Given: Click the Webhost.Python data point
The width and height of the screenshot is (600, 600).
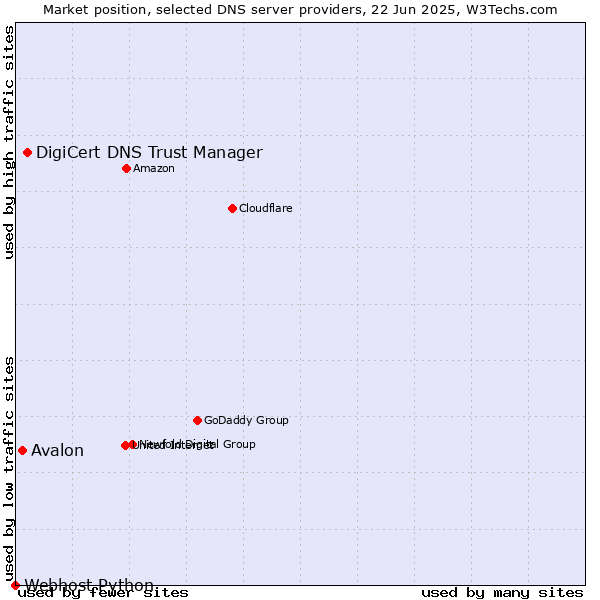Looking at the screenshot, I should (x=15, y=585).
